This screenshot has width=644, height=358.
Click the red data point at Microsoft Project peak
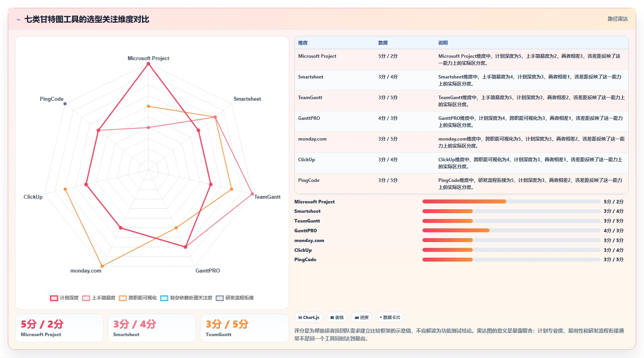(x=148, y=64)
